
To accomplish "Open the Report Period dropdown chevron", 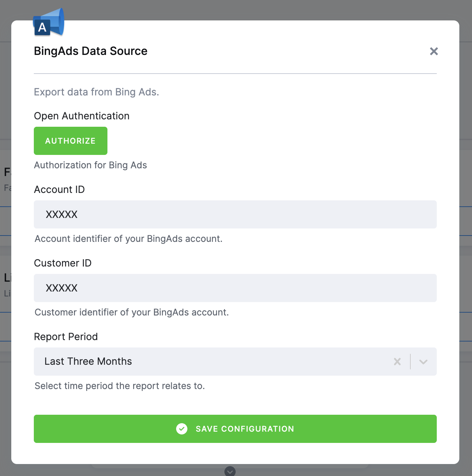I will 423,362.
